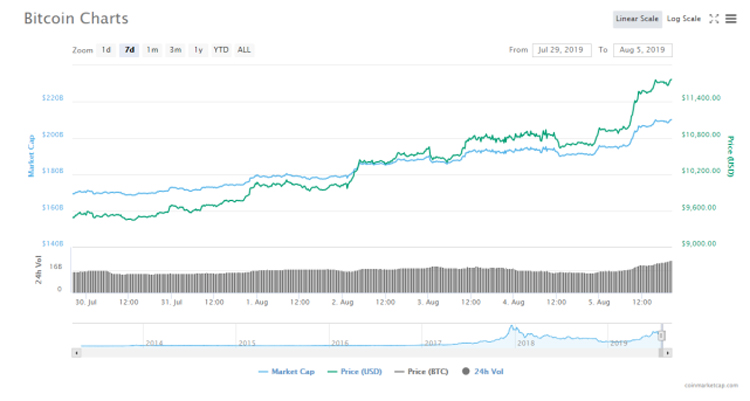Toggle the 24h Vol series in legend

(483, 371)
